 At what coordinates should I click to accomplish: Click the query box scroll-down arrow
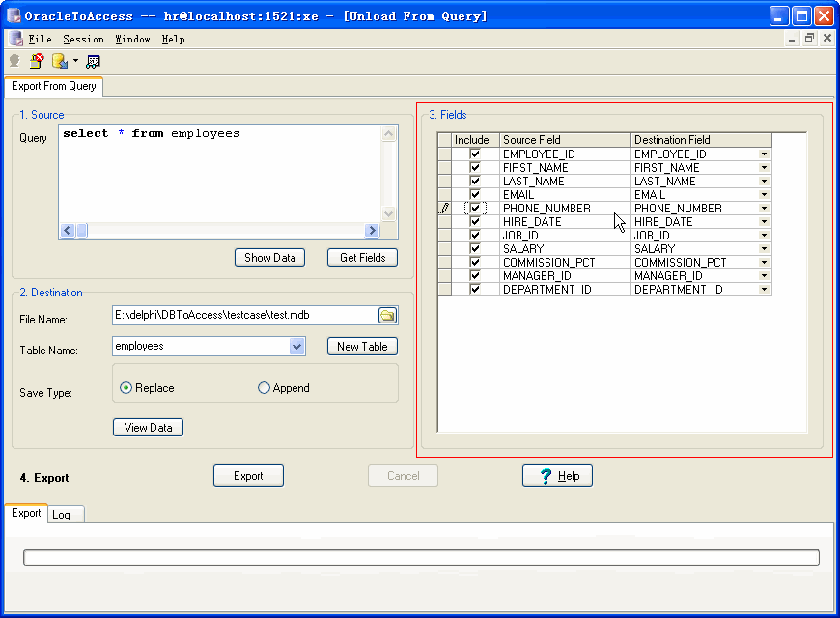pos(389,213)
